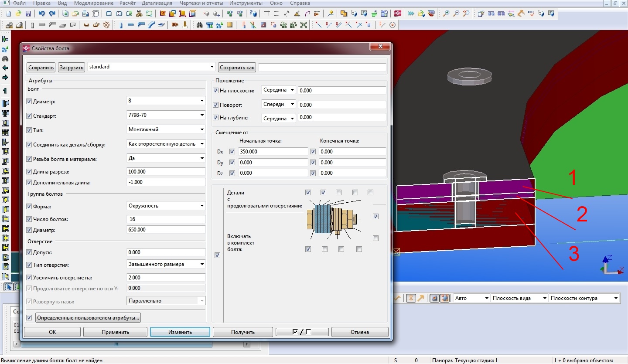Click the Open model folder icon
628x364 pixels.
(18, 14)
